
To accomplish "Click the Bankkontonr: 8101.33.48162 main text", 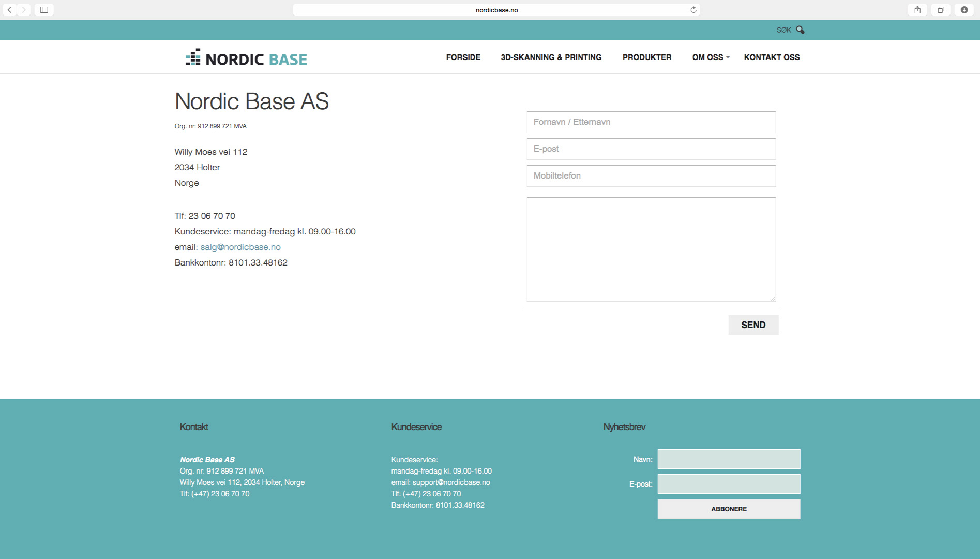I will [231, 263].
